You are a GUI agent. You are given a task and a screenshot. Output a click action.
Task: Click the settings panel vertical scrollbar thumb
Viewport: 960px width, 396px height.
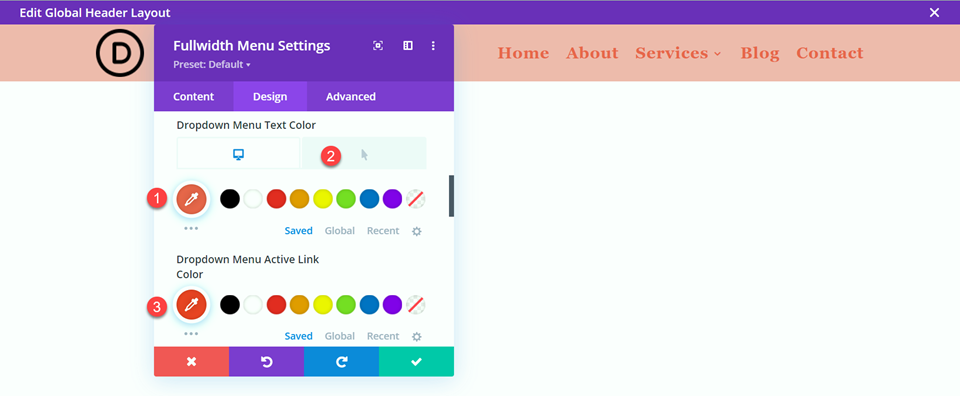point(451,196)
